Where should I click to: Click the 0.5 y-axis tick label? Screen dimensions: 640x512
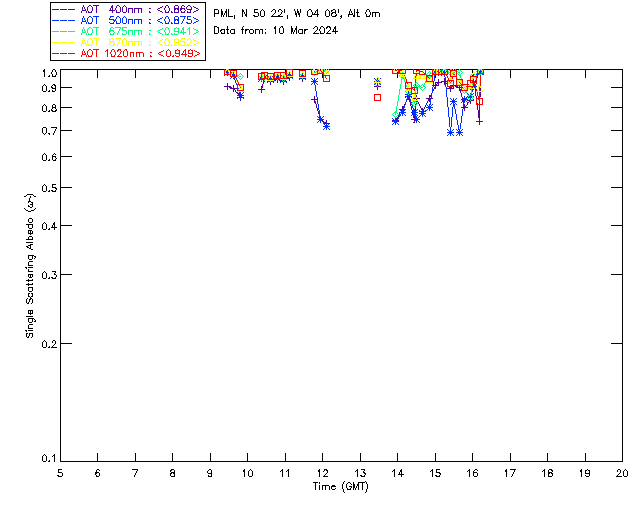coord(49,188)
